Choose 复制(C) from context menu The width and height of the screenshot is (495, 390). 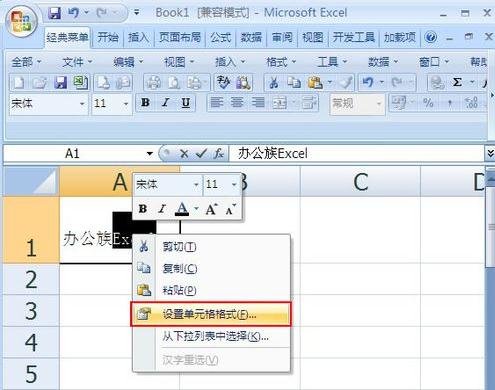(x=211, y=268)
